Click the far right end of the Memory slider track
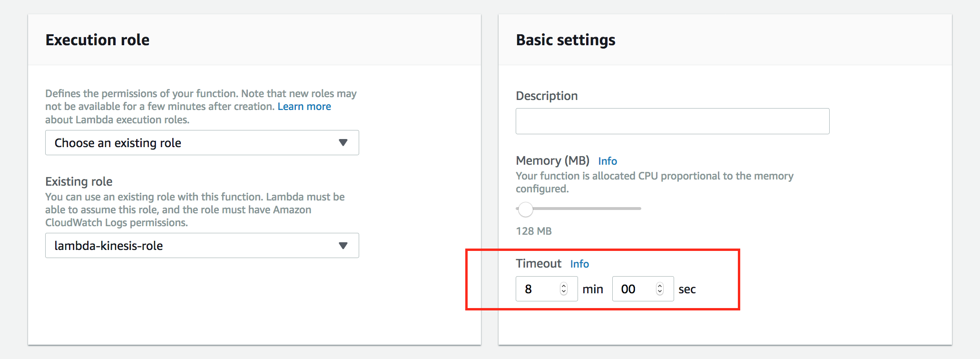980x359 pixels. tap(639, 209)
